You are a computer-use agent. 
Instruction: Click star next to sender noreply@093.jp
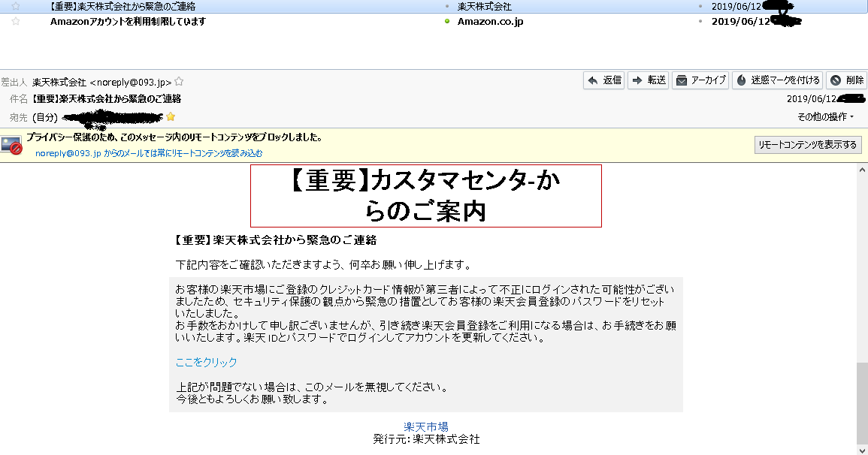pos(179,82)
